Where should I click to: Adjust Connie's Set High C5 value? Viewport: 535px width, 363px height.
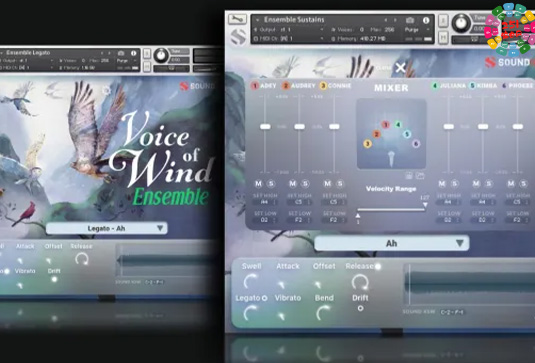(x=334, y=202)
